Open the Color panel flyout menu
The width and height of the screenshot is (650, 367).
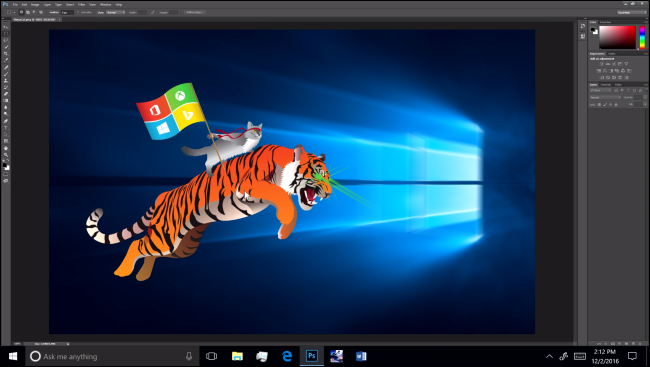tap(646, 22)
